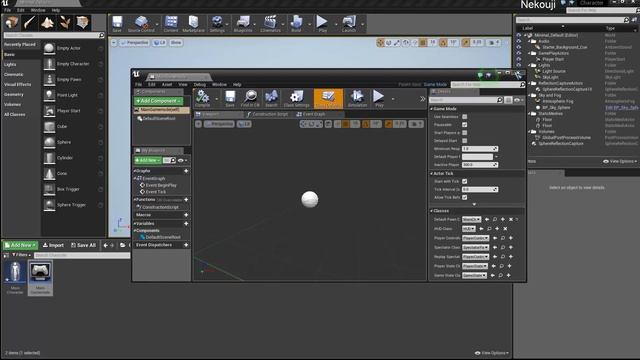Click Tick Interval value field

(x=480, y=189)
